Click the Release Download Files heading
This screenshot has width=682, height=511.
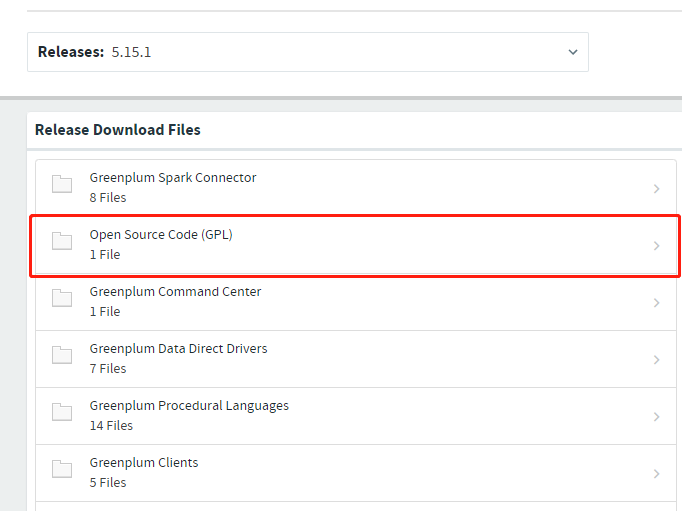click(118, 130)
